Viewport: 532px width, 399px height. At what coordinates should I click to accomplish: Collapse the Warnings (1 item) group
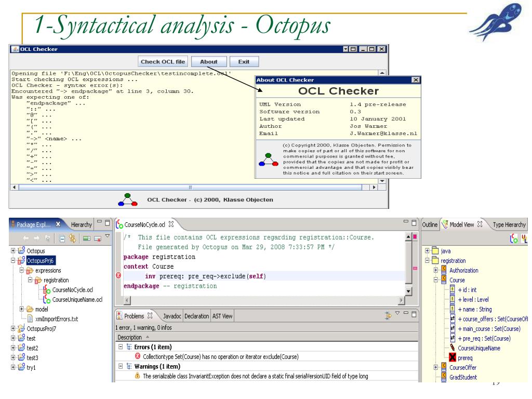coord(121,366)
